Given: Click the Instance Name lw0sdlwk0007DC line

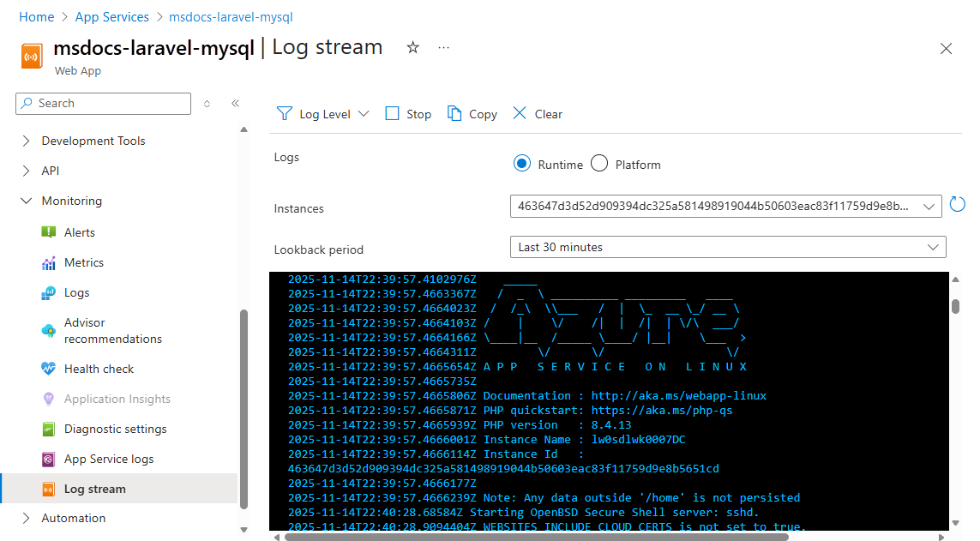Looking at the screenshot, I should pyautogui.click(x=486, y=439).
